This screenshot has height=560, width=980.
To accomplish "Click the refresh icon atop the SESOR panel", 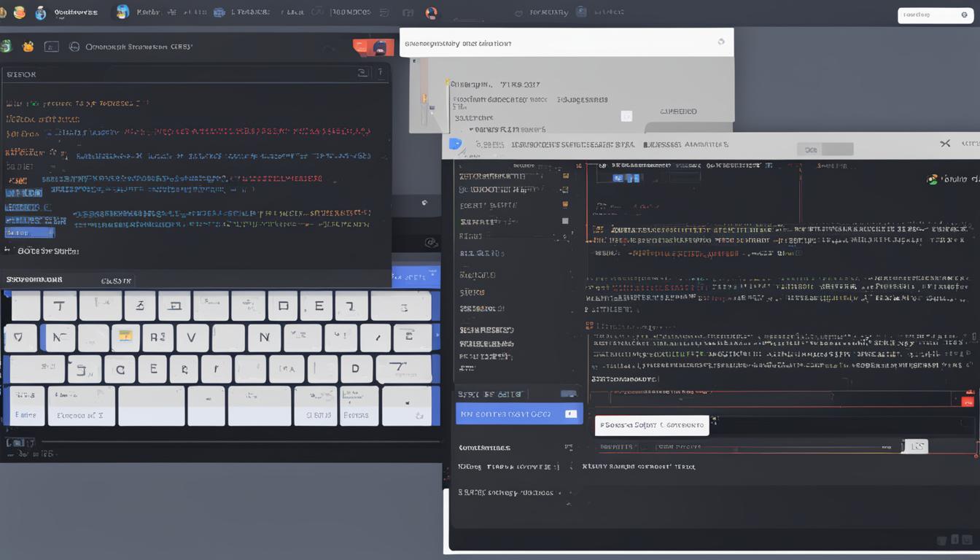I will (363, 72).
